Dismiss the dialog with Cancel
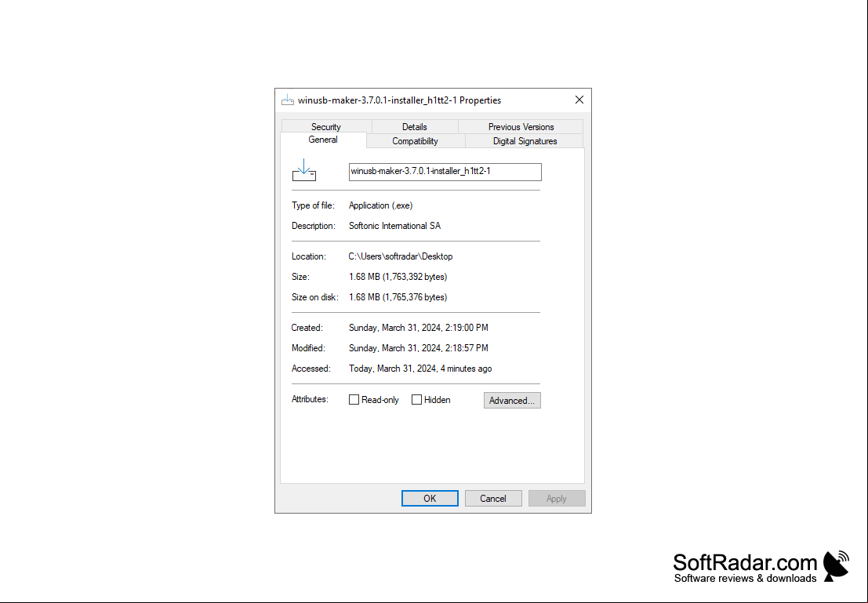The width and height of the screenshot is (868, 603). click(493, 499)
